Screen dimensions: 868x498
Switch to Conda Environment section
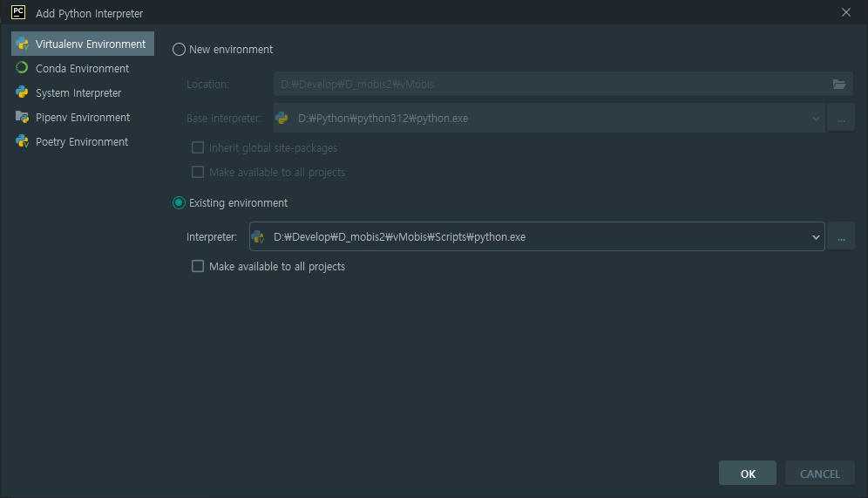coord(83,68)
